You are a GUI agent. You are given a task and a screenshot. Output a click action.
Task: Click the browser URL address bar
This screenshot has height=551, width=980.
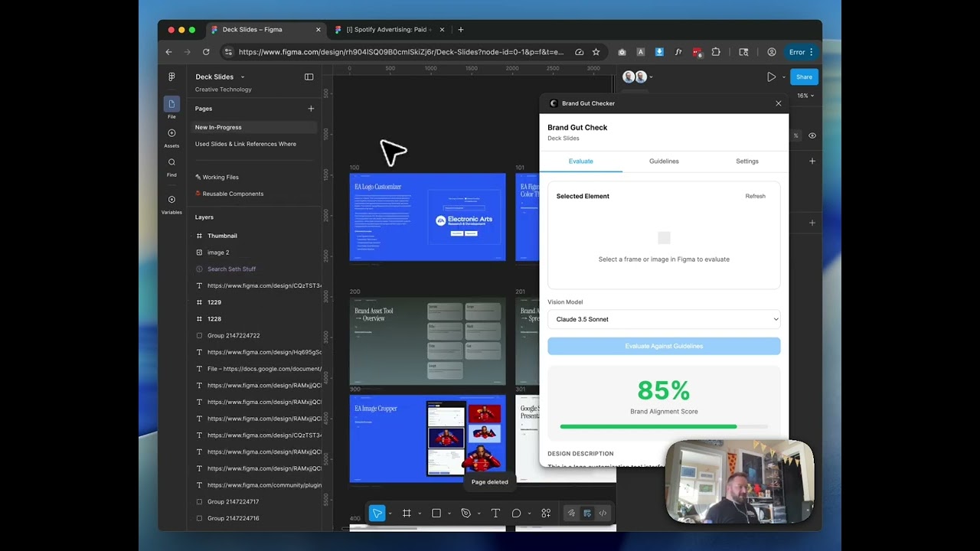coord(401,52)
